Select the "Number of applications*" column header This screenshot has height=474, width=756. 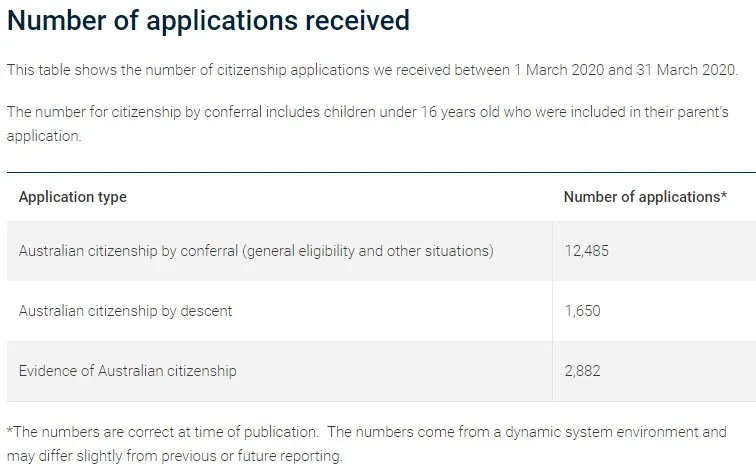645,197
